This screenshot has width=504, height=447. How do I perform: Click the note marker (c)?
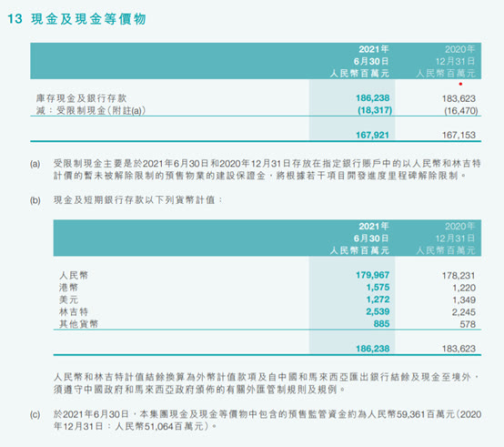[35, 414]
